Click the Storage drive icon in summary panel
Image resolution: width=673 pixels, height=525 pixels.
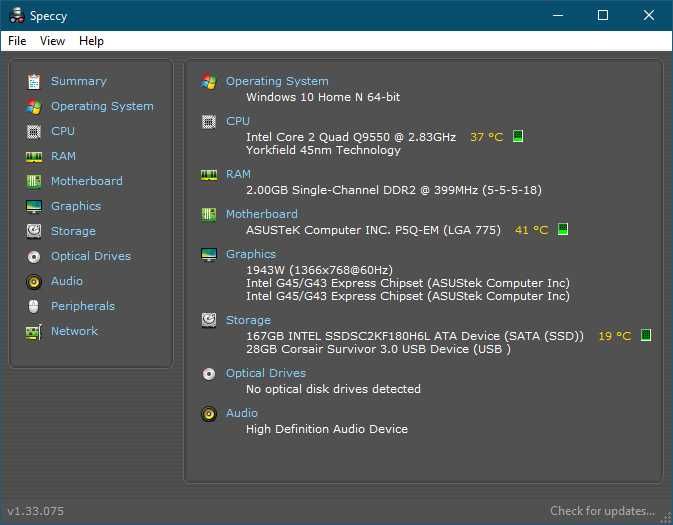click(209, 320)
